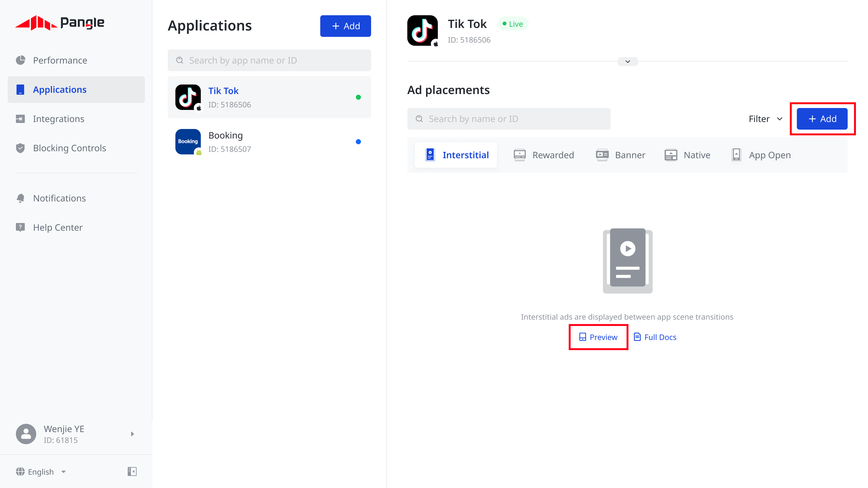Open the Filter dropdown
This screenshot has width=868, height=488.
point(765,119)
